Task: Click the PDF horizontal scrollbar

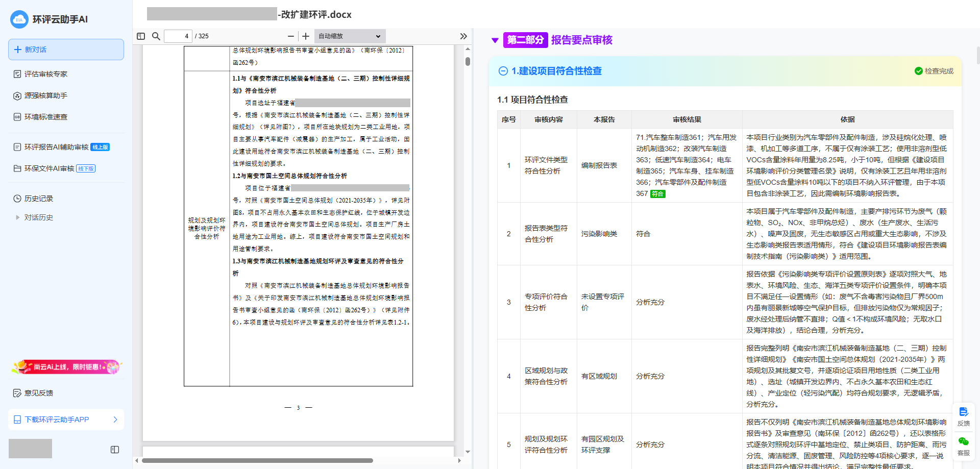Action: click(257, 460)
